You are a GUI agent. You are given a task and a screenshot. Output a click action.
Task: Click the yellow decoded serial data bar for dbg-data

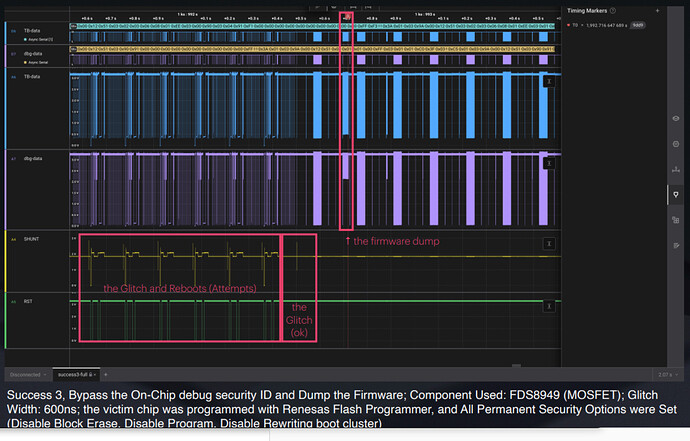coord(312,49)
